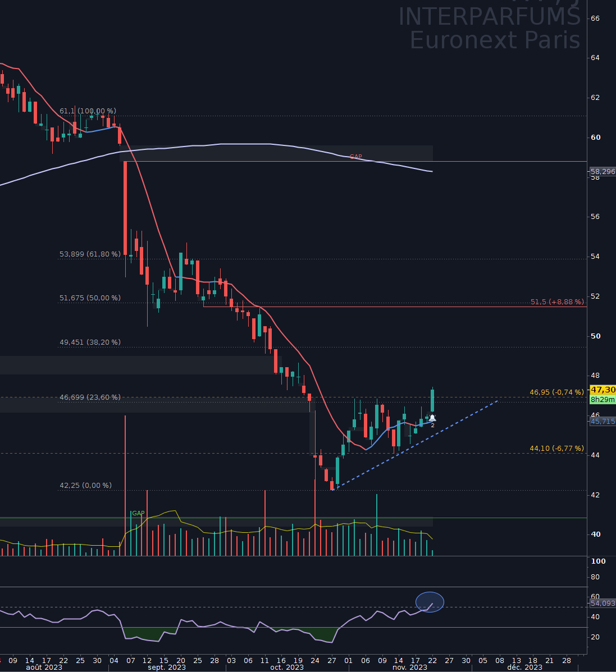Screen dimensions: 616x672
Task: Click the 20 value on the RSI axis
Action: (x=595, y=637)
